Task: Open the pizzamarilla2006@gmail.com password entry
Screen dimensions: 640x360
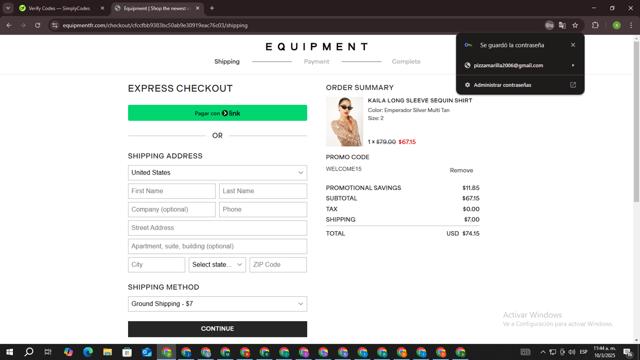Action: pyautogui.click(x=520, y=65)
